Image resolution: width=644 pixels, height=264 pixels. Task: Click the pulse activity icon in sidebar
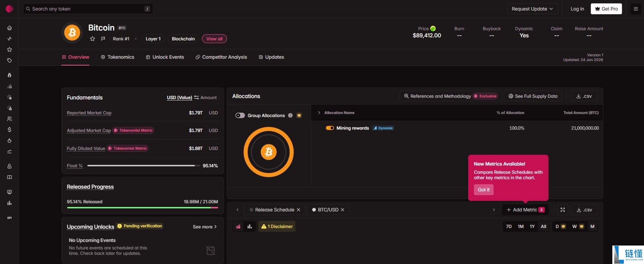click(9, 39)
